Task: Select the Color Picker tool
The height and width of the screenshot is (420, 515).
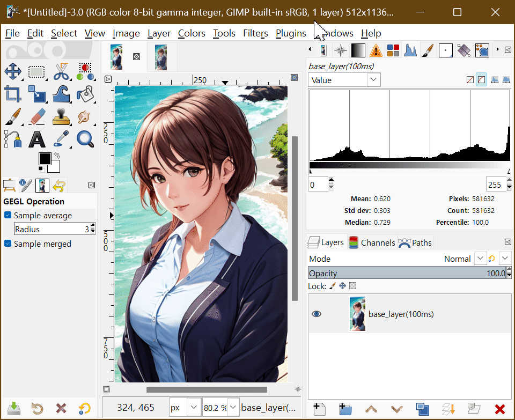Action: click(61, 139)
